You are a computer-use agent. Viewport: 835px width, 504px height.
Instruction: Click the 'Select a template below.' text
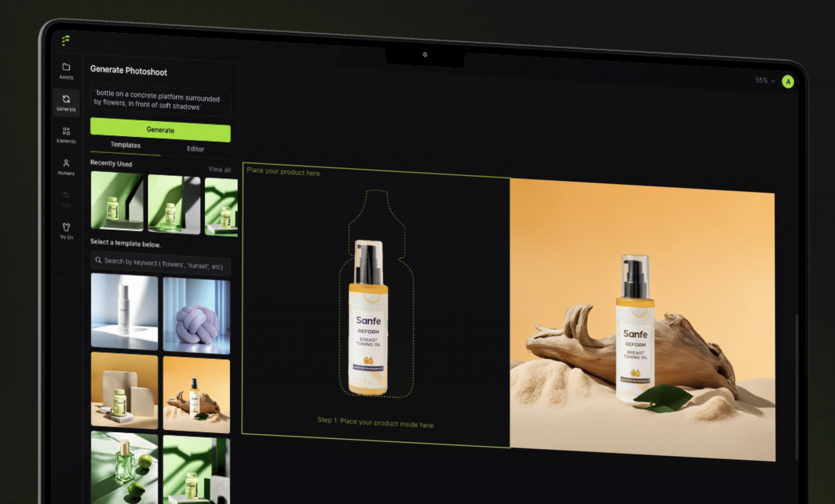[x=125, y=243]
